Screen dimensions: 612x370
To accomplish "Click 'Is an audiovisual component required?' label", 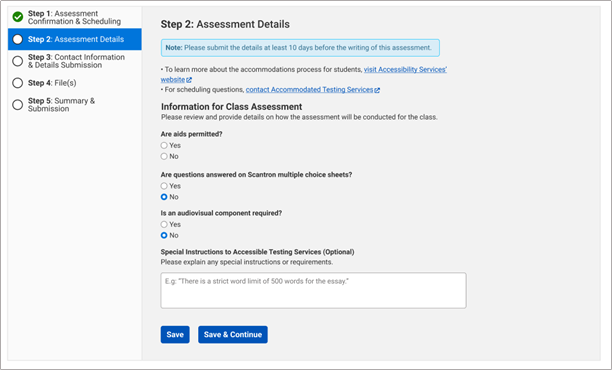I will pyautogui.click(x=221, y=213).
